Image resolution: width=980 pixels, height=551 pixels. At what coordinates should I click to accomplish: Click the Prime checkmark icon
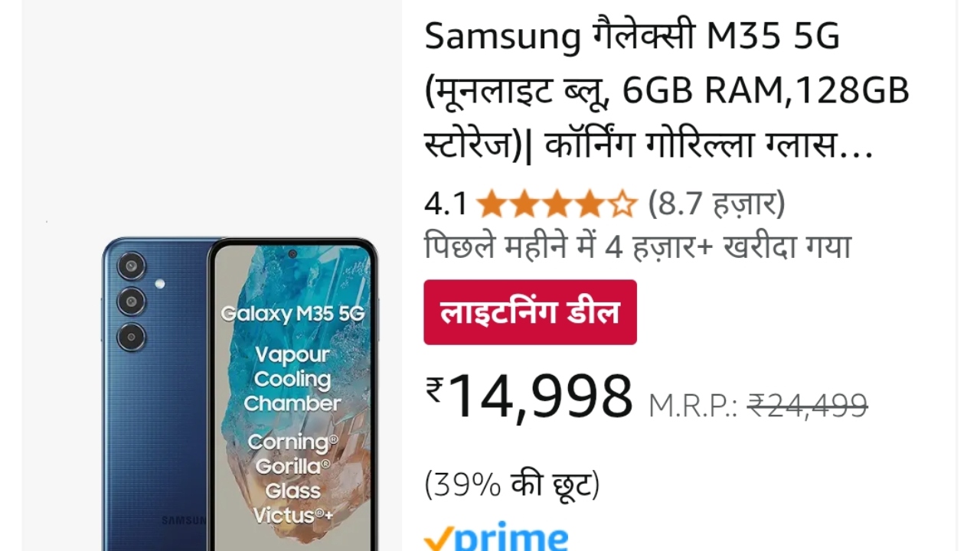pyautogui.click(x=439, y=538)
